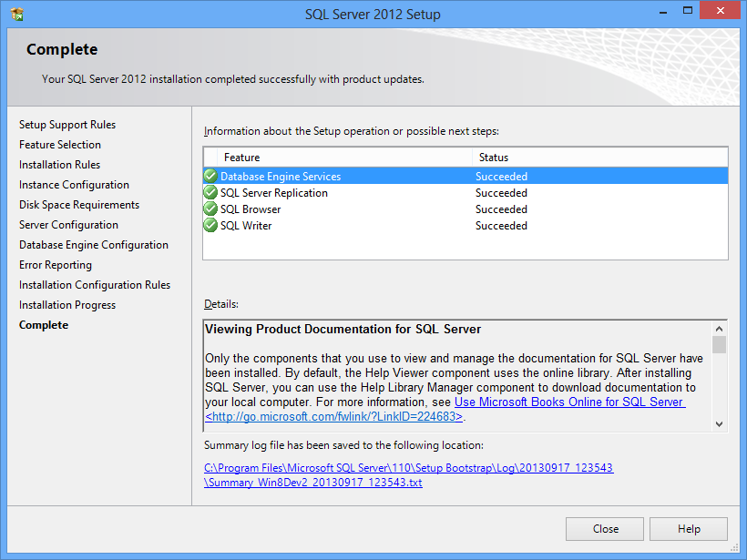Click the Details scrollbar down arrow
Image resolution: width=747 pixels, height=560 pixels.
720,423
